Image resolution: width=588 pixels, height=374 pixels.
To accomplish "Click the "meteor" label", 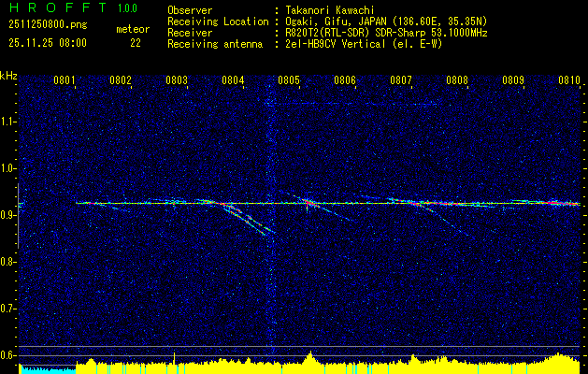I will click(x=133, y=29).
